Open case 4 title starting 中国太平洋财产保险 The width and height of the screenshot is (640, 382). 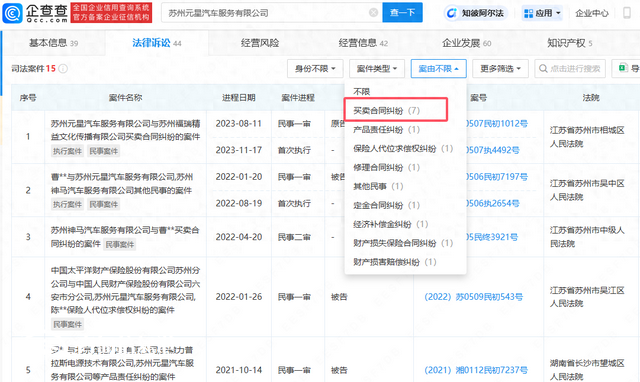click(125, 290)
